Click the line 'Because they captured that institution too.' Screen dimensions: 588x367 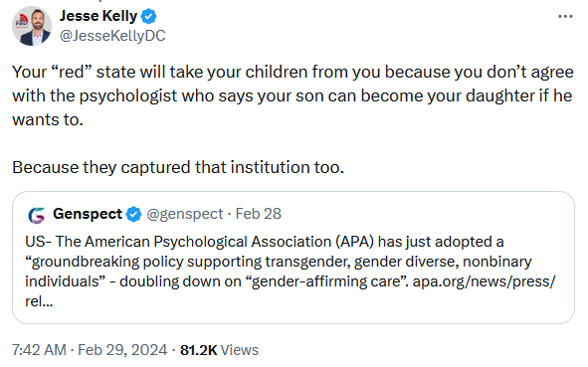click(178, 167)
